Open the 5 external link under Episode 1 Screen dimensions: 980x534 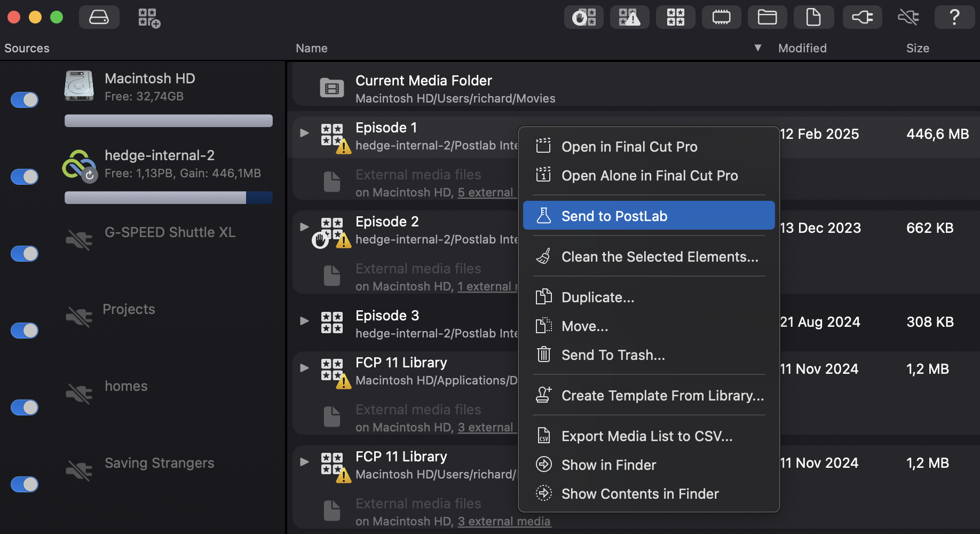click(486, 193)
